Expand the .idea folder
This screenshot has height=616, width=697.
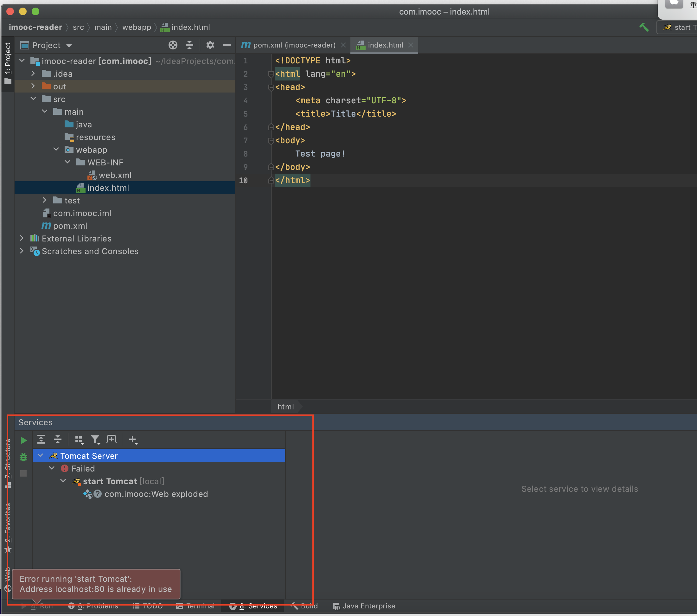pyautogui.click(x=33, y=73)
